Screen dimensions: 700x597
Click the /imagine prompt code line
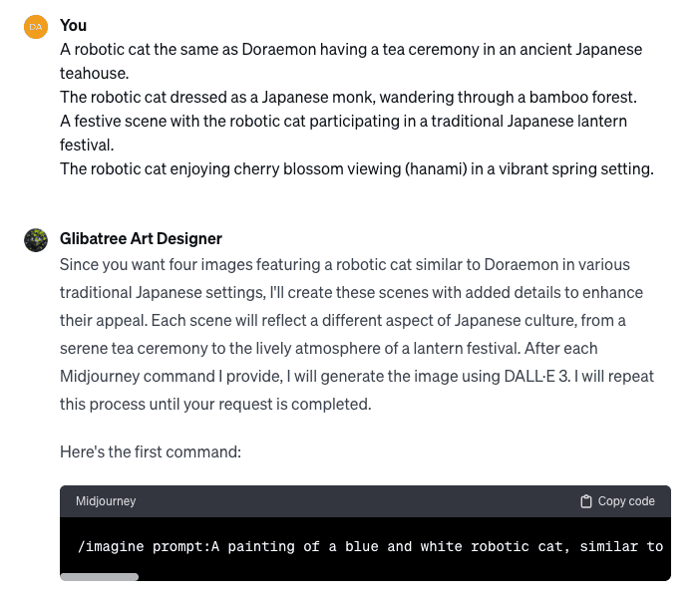pyautogui.click(x=369, y=546)
